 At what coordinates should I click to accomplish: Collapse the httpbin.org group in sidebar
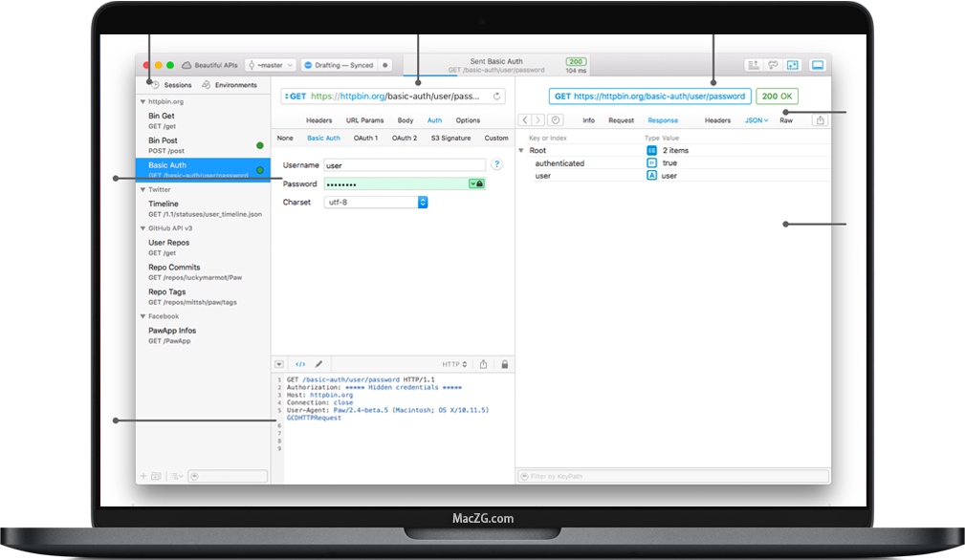pos(143,101)
